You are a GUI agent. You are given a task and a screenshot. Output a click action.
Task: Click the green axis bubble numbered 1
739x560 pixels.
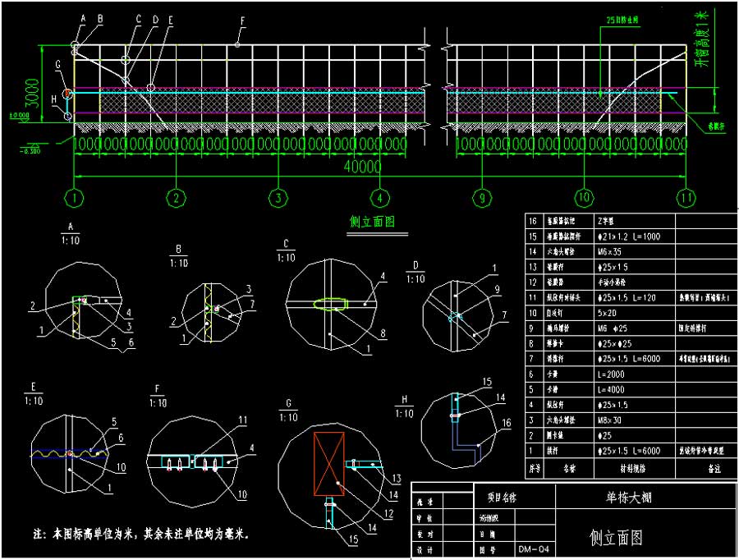click(74, 198)
